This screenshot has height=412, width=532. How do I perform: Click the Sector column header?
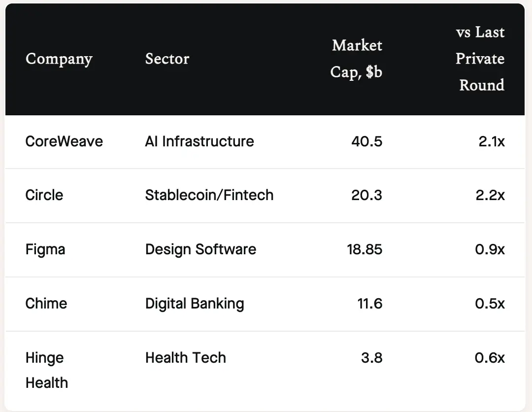click(167, 59)
